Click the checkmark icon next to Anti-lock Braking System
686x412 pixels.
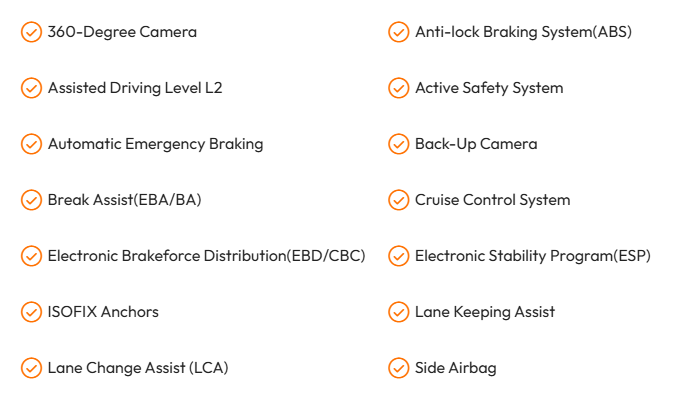[x=399, y=32]
